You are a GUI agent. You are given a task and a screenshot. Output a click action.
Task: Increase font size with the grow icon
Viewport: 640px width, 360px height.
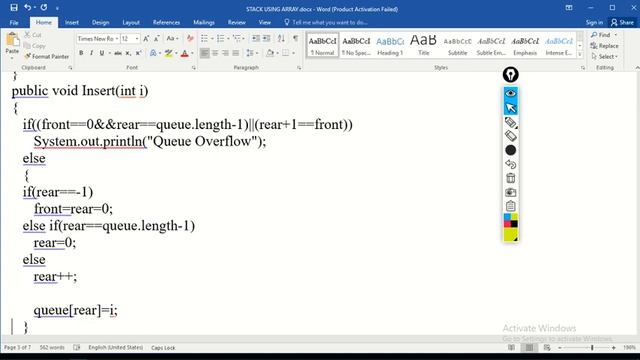pos(146,39)
